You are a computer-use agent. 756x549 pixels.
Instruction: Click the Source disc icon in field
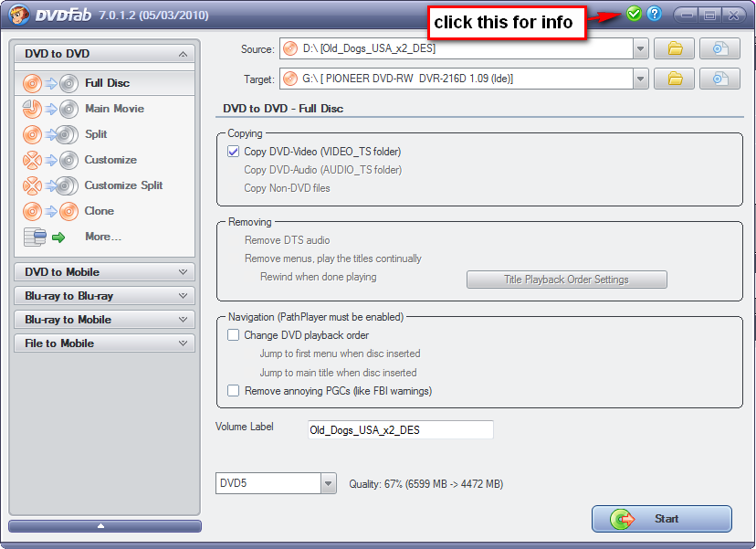290,48
